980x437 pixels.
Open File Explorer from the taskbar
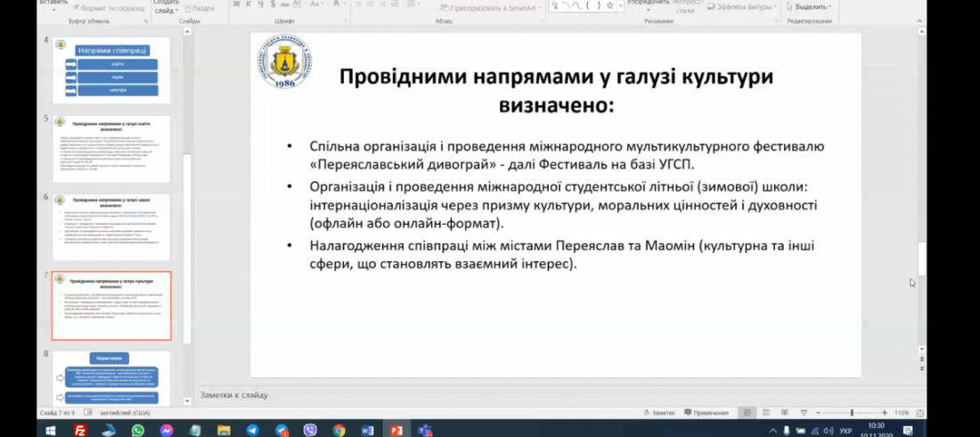click(224, 430)
